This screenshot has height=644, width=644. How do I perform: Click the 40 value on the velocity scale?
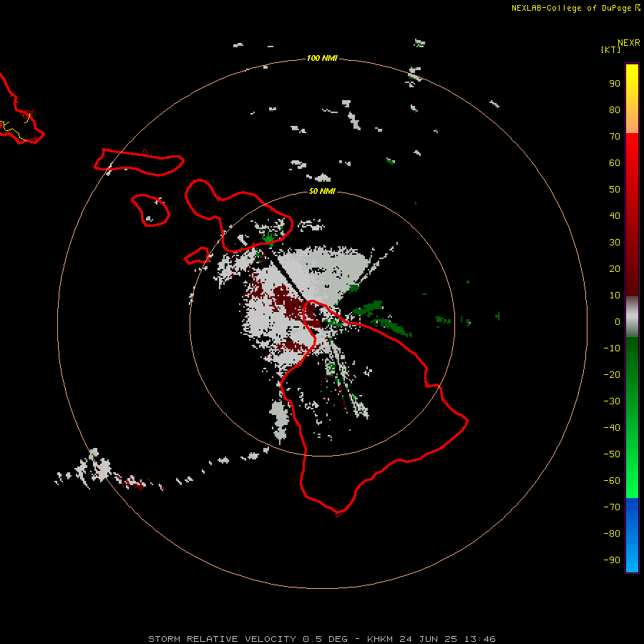[x=615, y=216]
